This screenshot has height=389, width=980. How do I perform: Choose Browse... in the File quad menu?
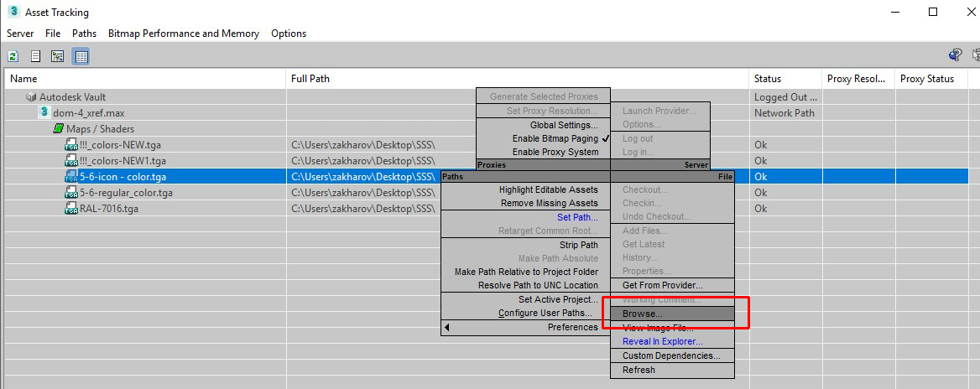(643, 314)
